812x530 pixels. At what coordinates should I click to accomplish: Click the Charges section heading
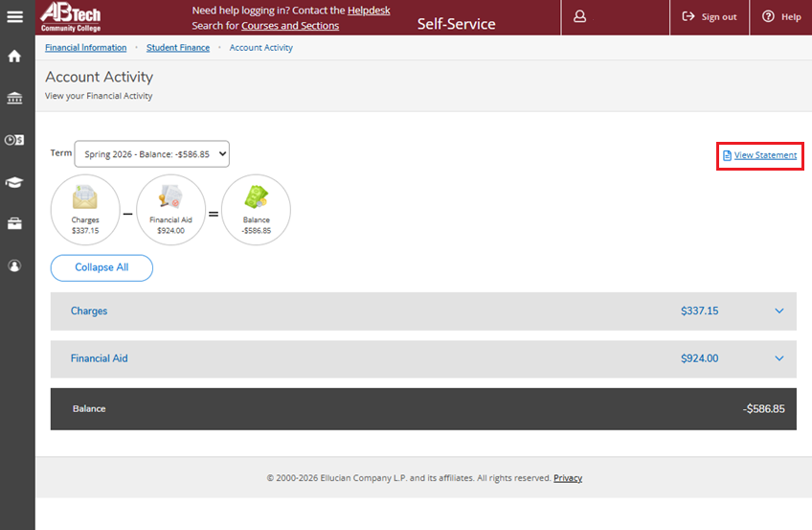tap(89, 311)
